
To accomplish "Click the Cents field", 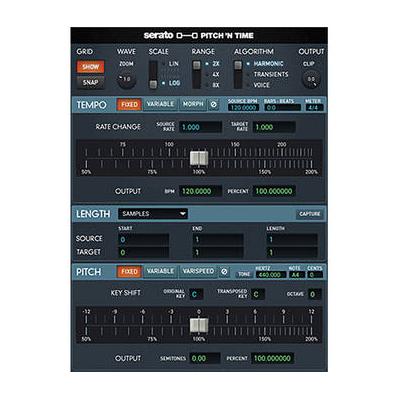I will (x=315, y=275).
